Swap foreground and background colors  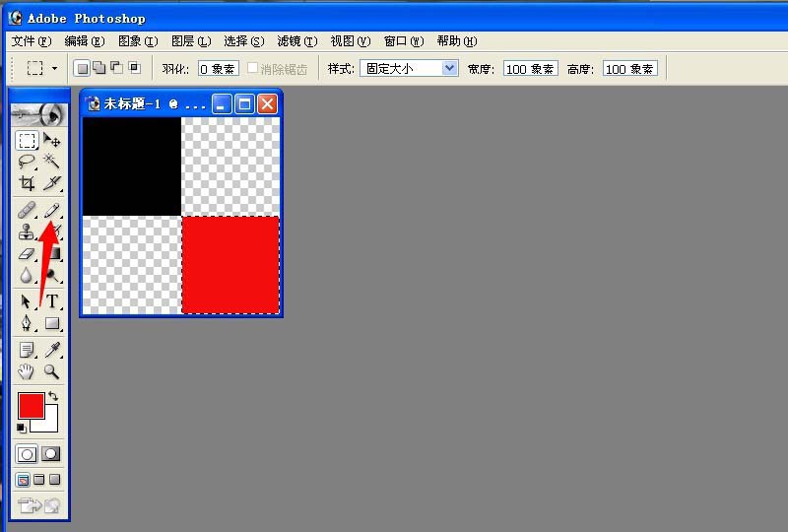53,396
